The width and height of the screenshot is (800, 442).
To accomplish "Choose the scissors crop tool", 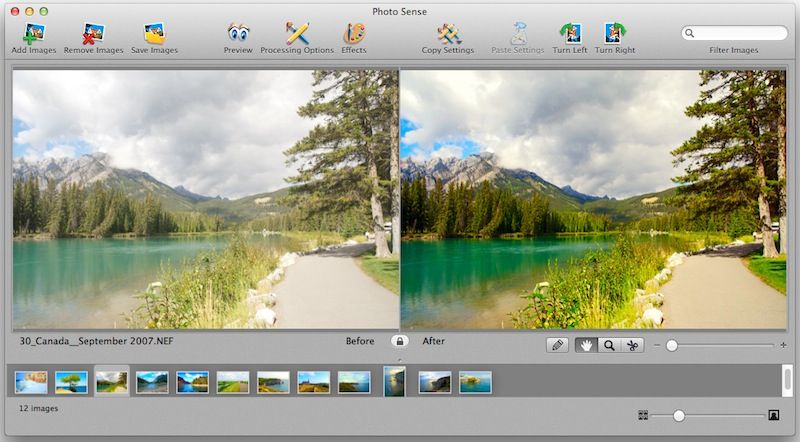I will [632, 345].
